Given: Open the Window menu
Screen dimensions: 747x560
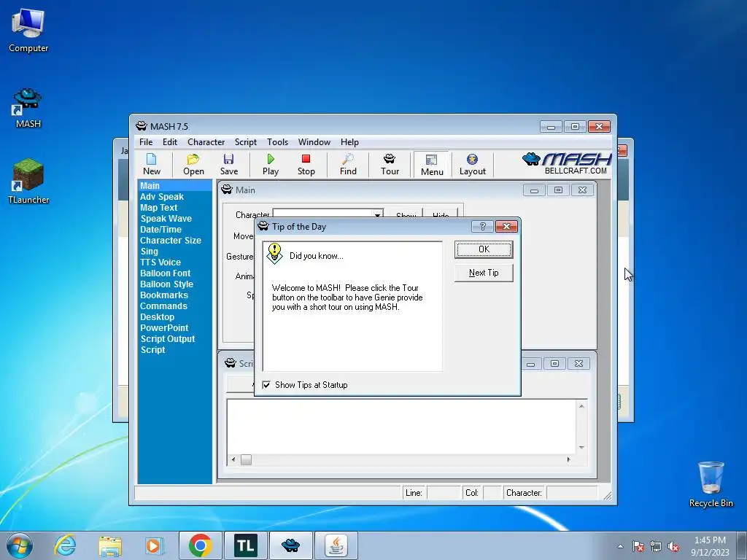Looking at the screenshot, I should tap(314, 142).
